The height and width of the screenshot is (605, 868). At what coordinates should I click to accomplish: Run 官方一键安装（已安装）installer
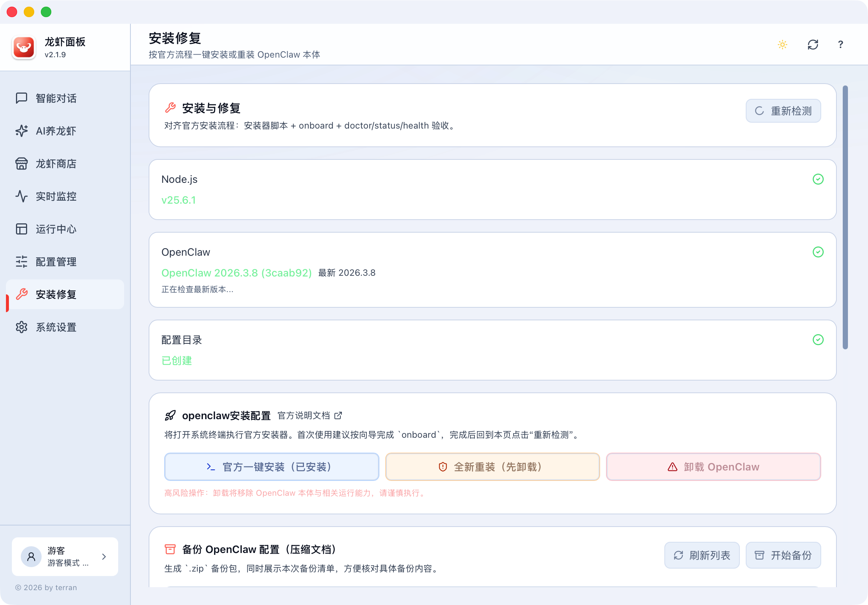point(271,467)
